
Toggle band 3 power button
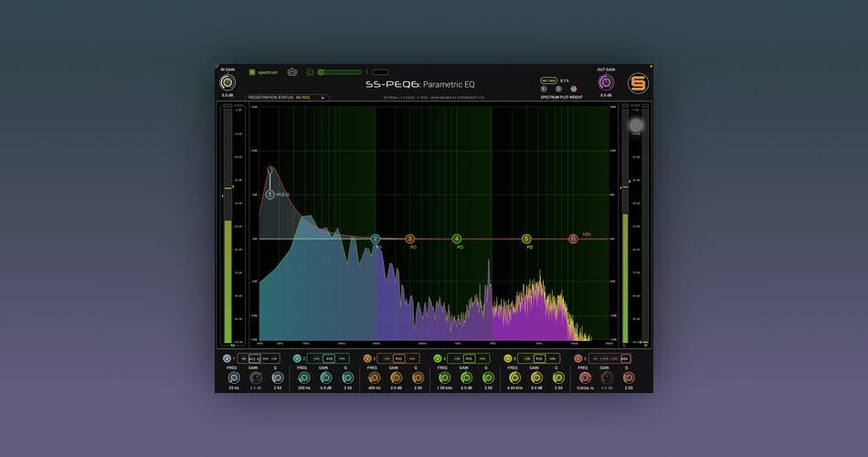tap(367, 358)
